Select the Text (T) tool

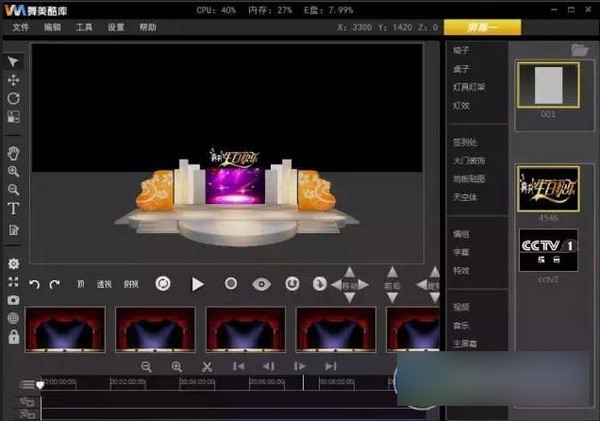click(x=13, y=209)
